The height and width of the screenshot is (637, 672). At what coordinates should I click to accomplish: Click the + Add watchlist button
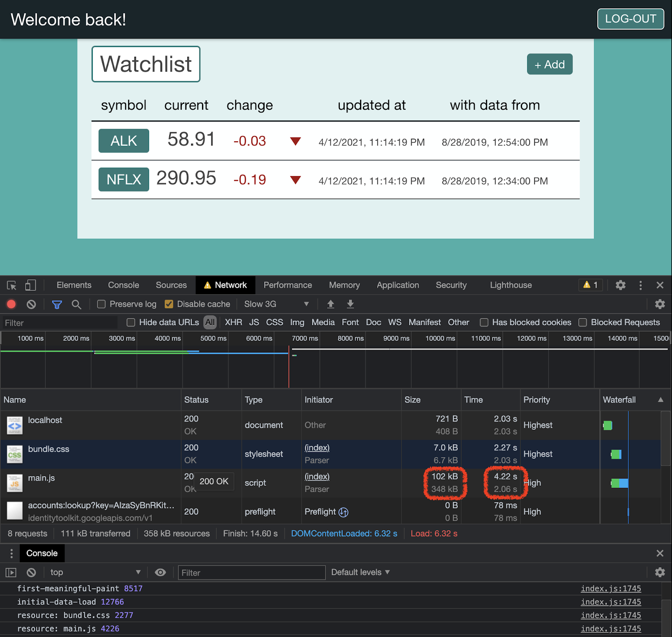549,64
